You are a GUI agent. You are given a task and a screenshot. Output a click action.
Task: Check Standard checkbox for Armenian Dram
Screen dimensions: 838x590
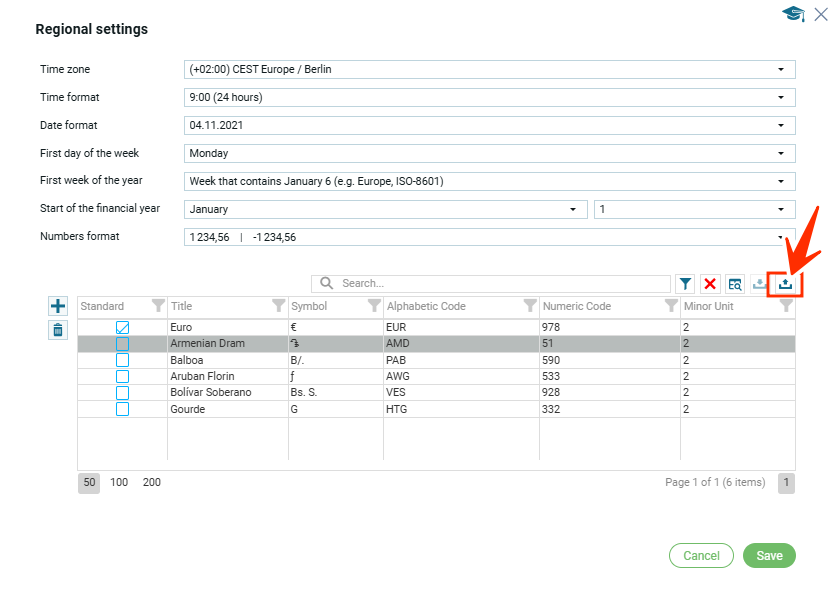[122, 343]
